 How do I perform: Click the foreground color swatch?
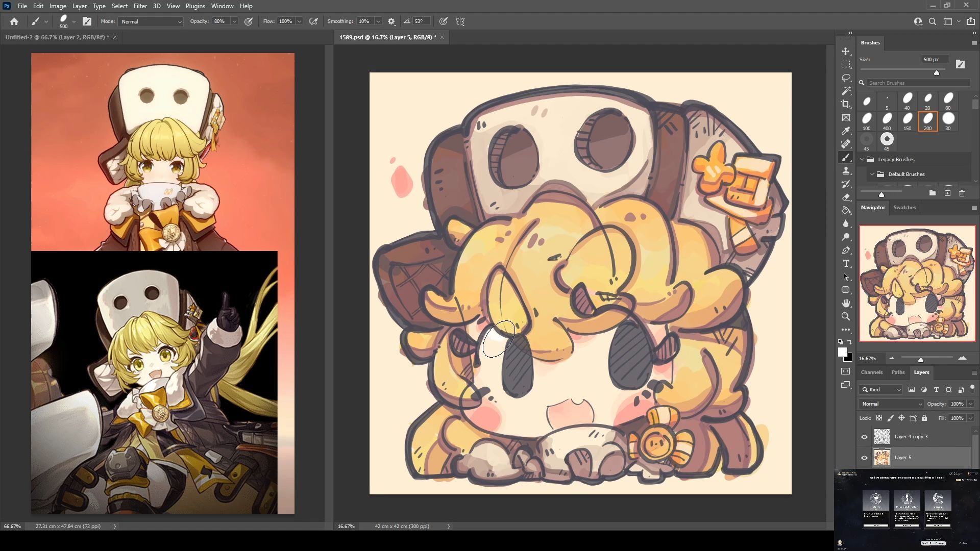click(x=843, y=352)
